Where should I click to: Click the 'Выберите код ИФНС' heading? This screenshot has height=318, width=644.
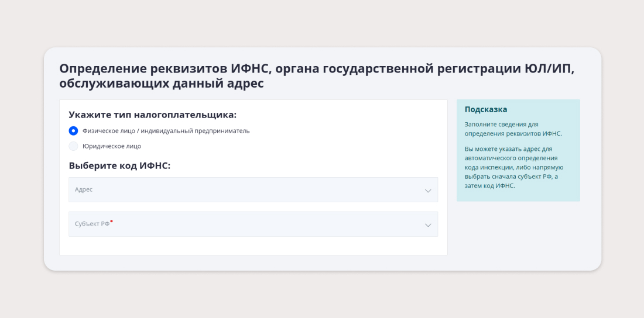click(119, 166)
